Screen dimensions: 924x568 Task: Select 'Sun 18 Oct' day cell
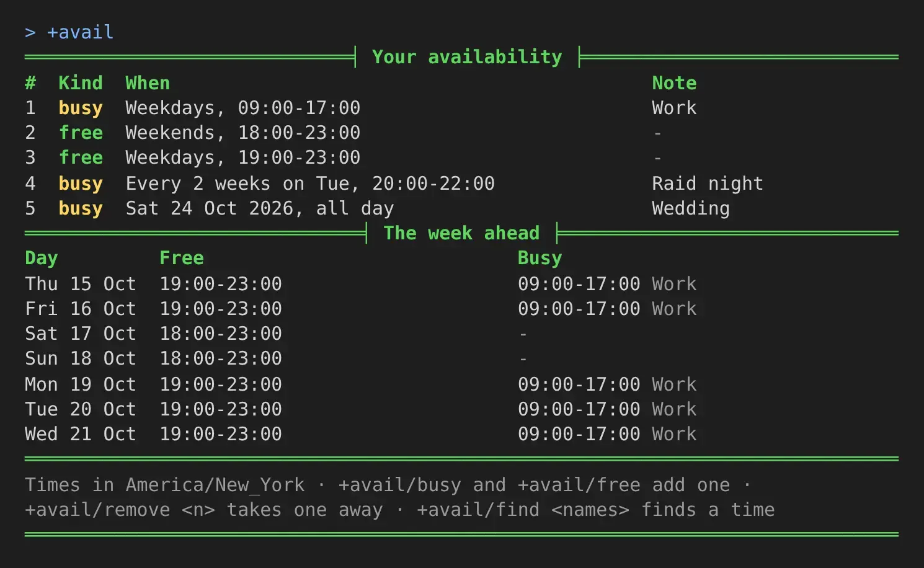81,358
